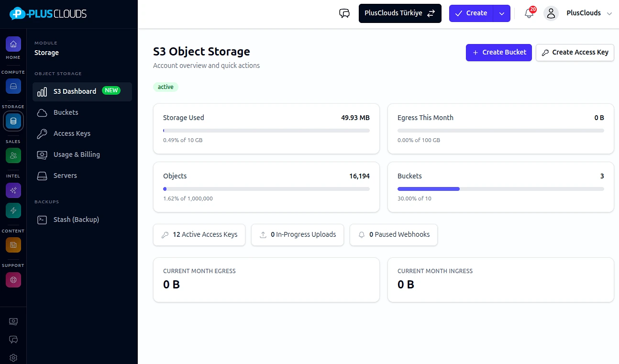Navigate to Buckets in the sidebar
Viewport: 619px width, 364px height.
pyautogui.click(x=82, y=112)
